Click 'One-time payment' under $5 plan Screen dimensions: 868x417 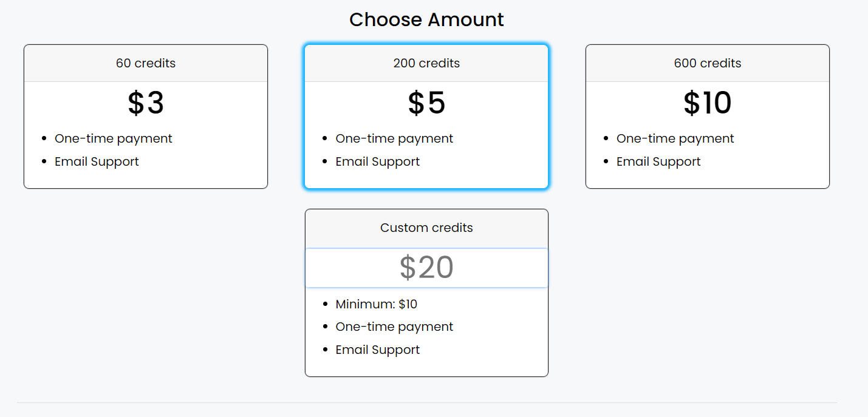(x=394, y=138)
